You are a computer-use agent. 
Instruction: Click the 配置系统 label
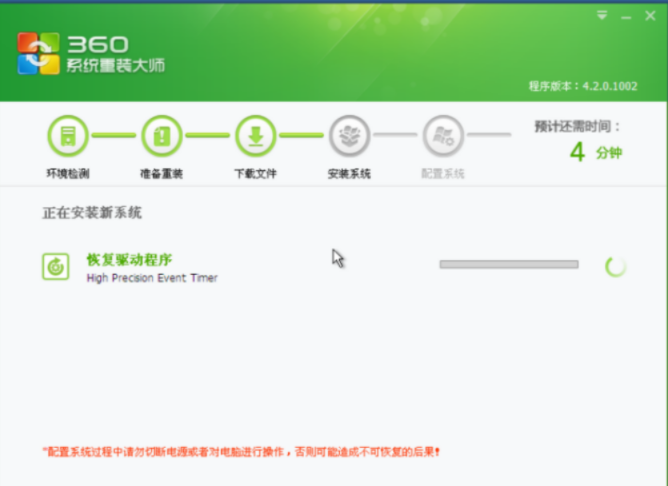[x=443, y=173]
